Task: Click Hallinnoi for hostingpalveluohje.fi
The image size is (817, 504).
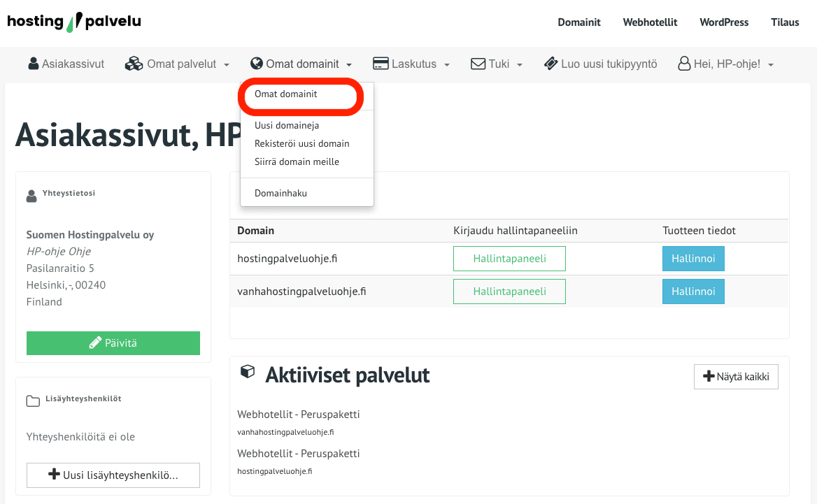Action: pyautogui.click(x=692, y=258)
